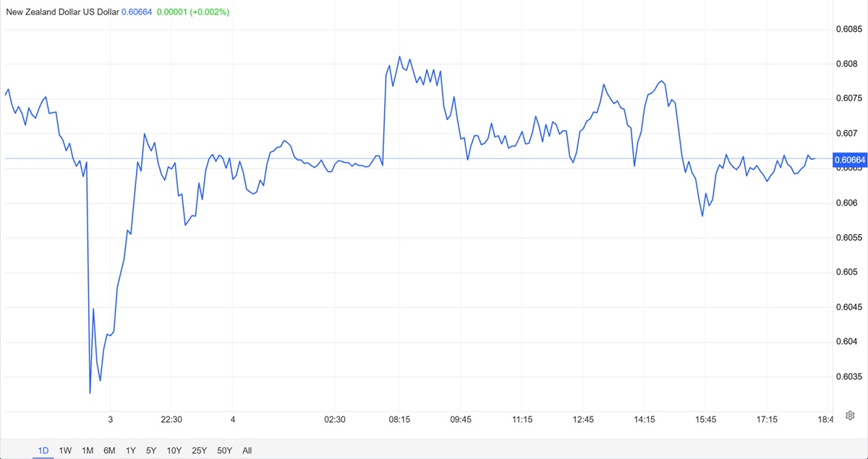
Task: Click the 15:45 time axis marker
Action: [705, 419]
